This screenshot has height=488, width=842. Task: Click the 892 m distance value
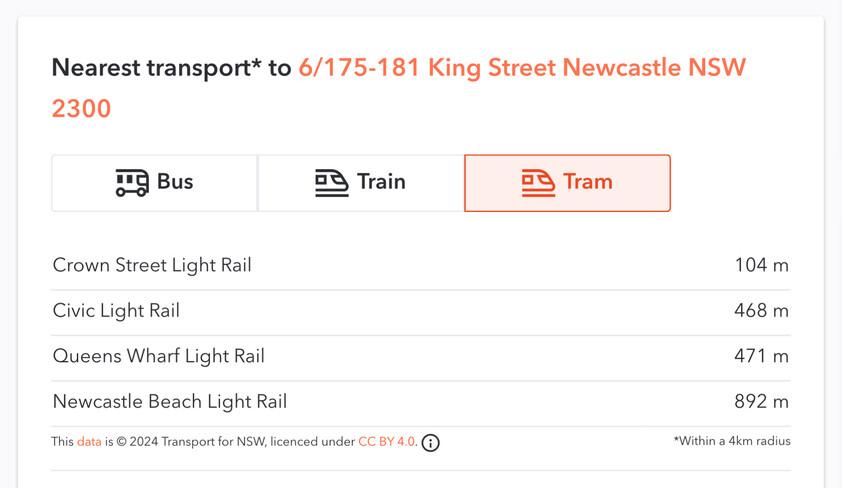coord(761,402)
